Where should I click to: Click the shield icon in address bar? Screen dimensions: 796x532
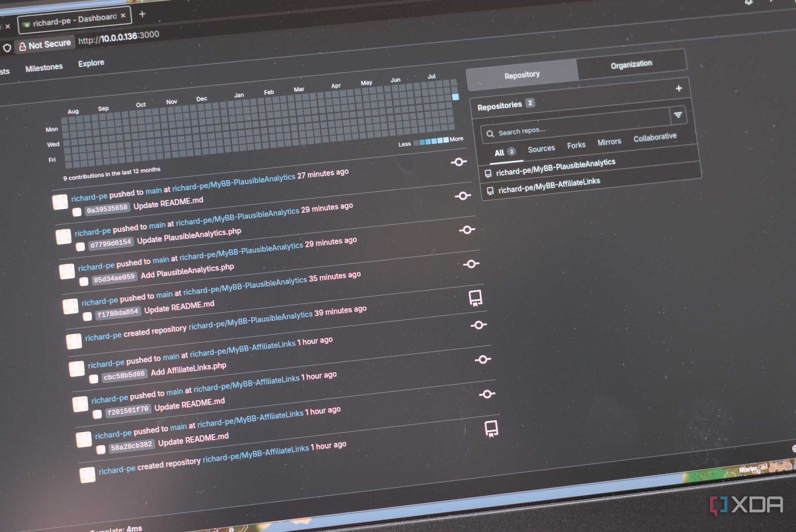click(x=7, y=48)
